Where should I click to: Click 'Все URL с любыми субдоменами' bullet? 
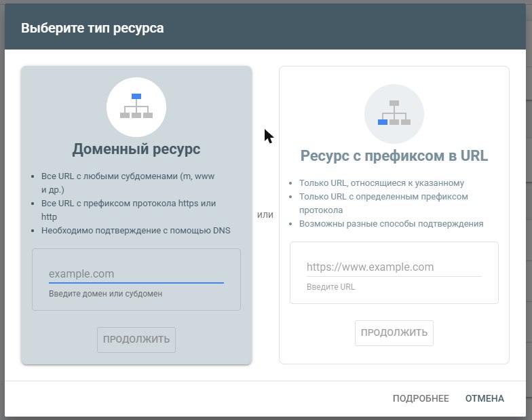[x=128, y=183]
